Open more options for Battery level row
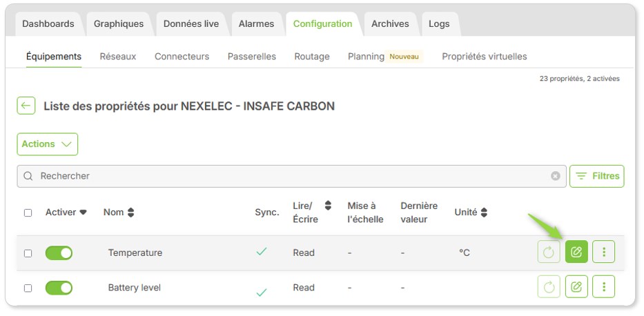The height and width of the screenshot is (316, 644). click(604, 287)
